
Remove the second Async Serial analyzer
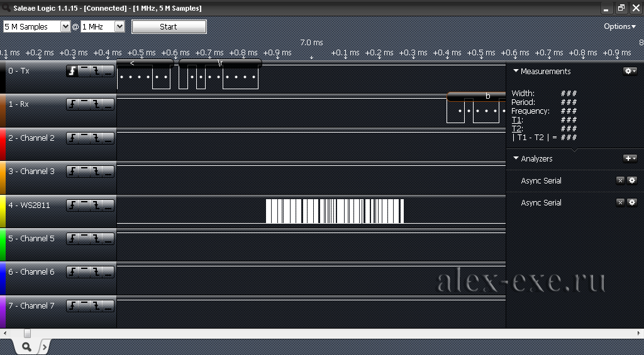point(620,202)
